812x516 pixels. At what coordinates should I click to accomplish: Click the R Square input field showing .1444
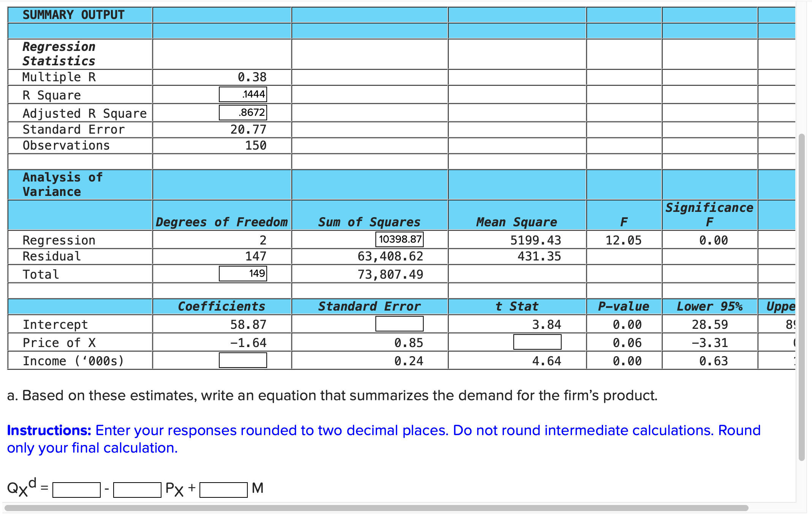click(x=243, y=94)
